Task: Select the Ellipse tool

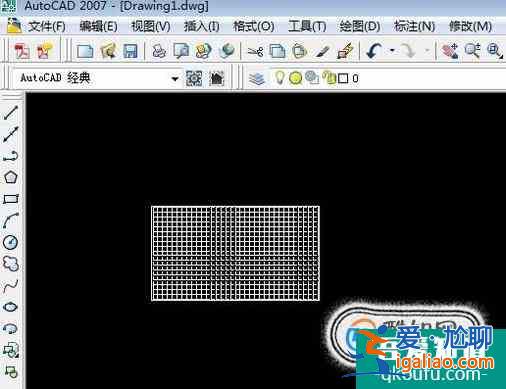Action: (x=11, y=307)
